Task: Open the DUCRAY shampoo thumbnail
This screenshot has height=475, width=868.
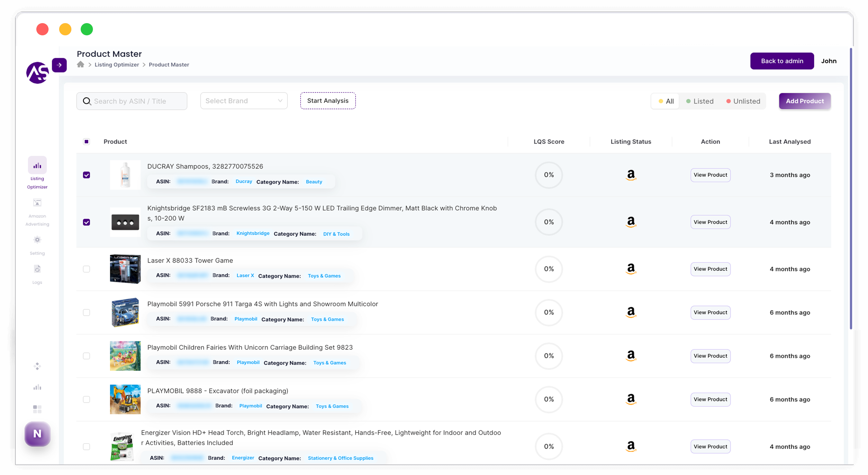Action: pos(125,175)
